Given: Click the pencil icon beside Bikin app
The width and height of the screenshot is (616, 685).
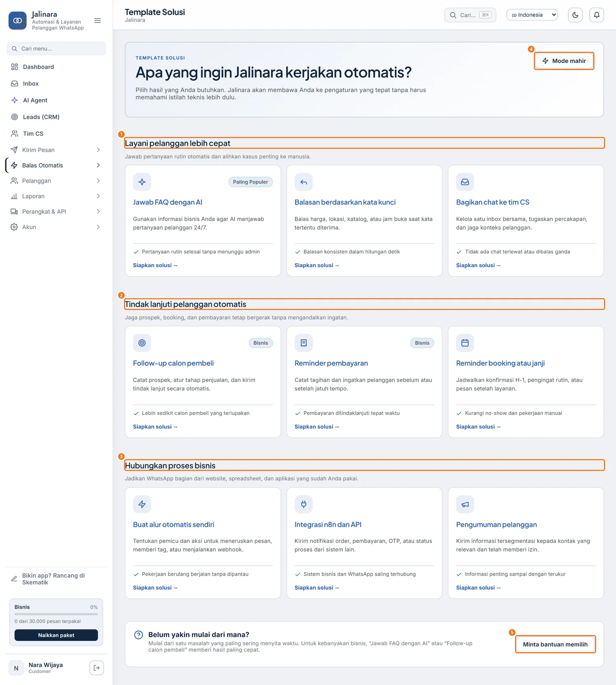Looking at the screenshot, I should click(14, 579).
